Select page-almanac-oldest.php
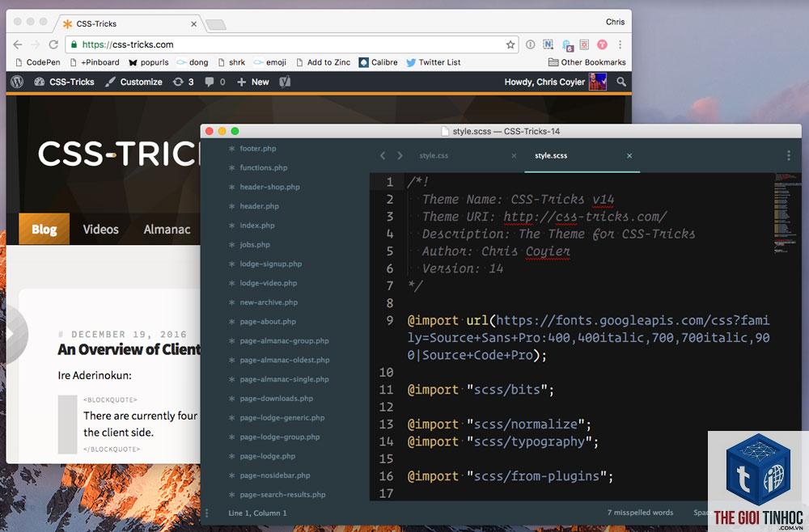The width and height of the screenshot is (809, 532). coord(284,360)
